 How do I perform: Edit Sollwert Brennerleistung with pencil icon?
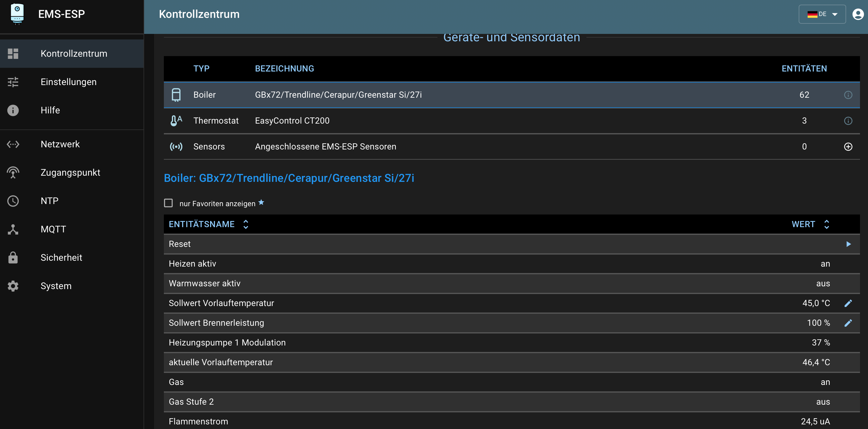point(848,323)
